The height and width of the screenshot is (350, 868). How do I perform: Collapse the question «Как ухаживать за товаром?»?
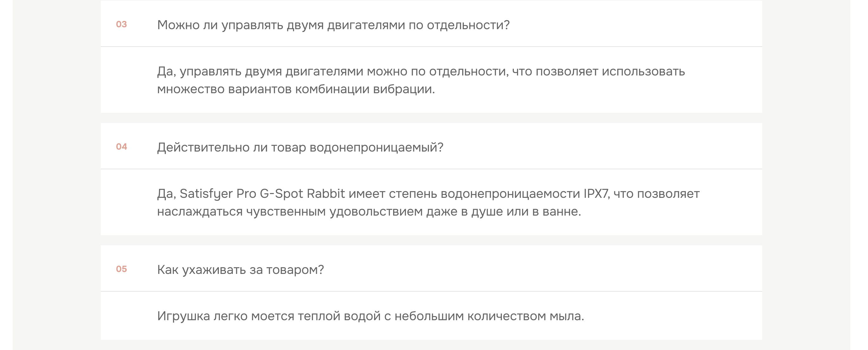(x=240, y=270)
